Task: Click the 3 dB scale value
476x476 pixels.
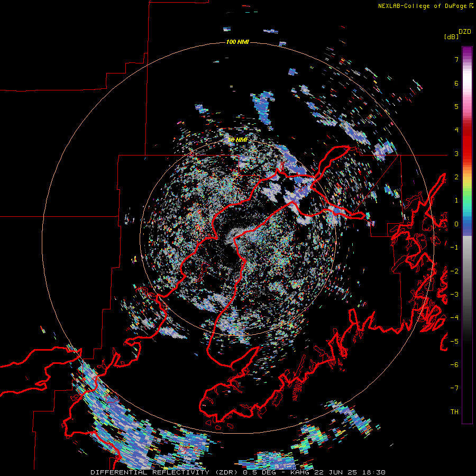Action: (456, 153)
